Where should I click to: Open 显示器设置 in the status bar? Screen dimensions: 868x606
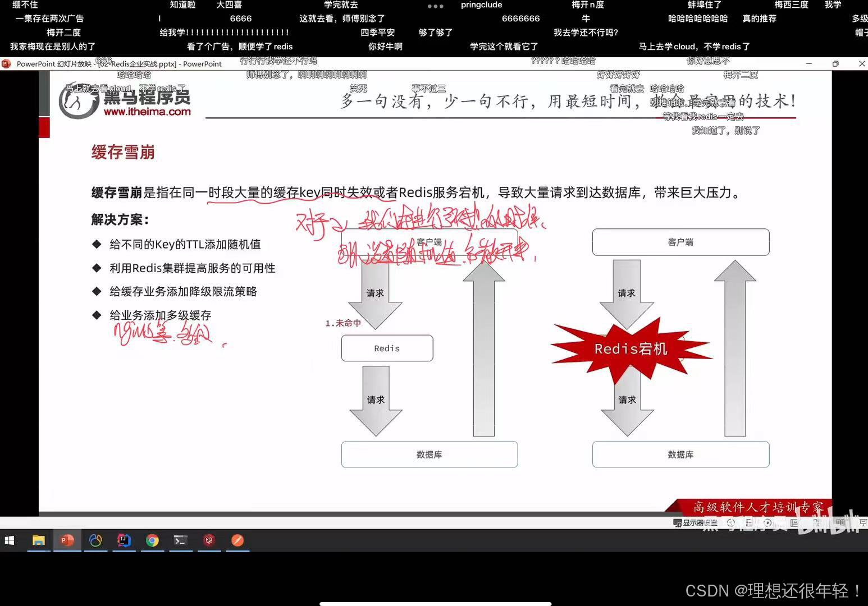coord(695,522)
